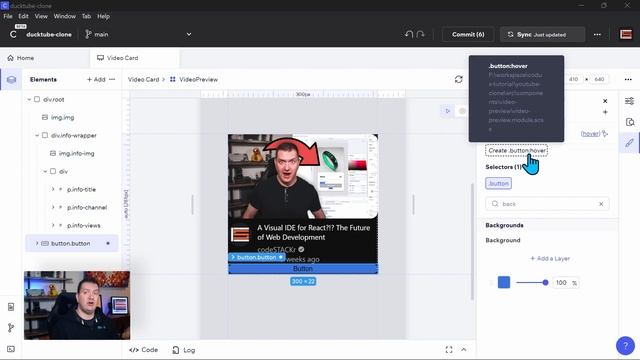Click the Codux logo icon
This screenshot has width=640, height=360.
click(x=13, y=34)
